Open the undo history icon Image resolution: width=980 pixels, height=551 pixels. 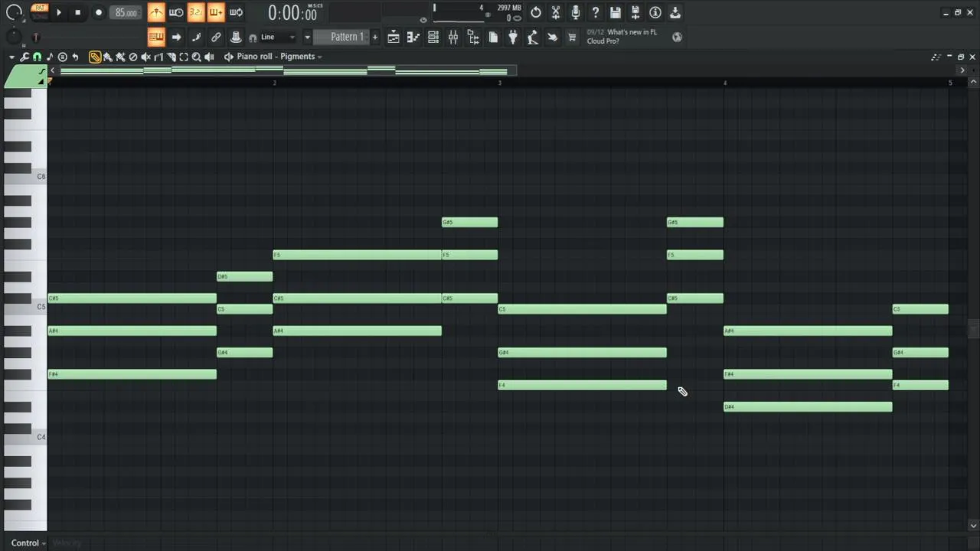[x=536, y=12]
